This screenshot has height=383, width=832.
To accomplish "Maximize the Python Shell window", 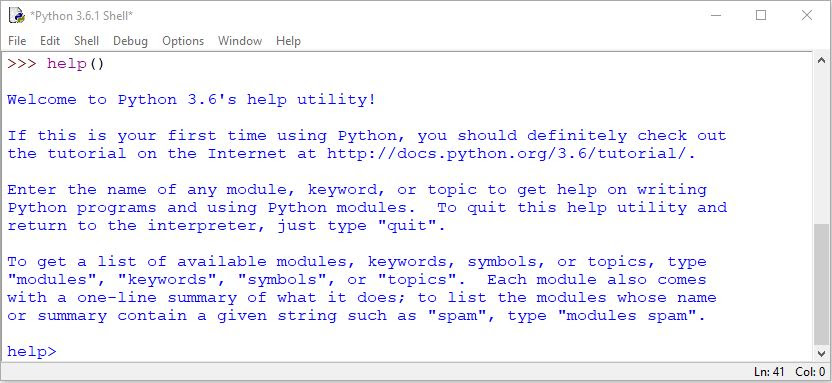I will [761, 15].
